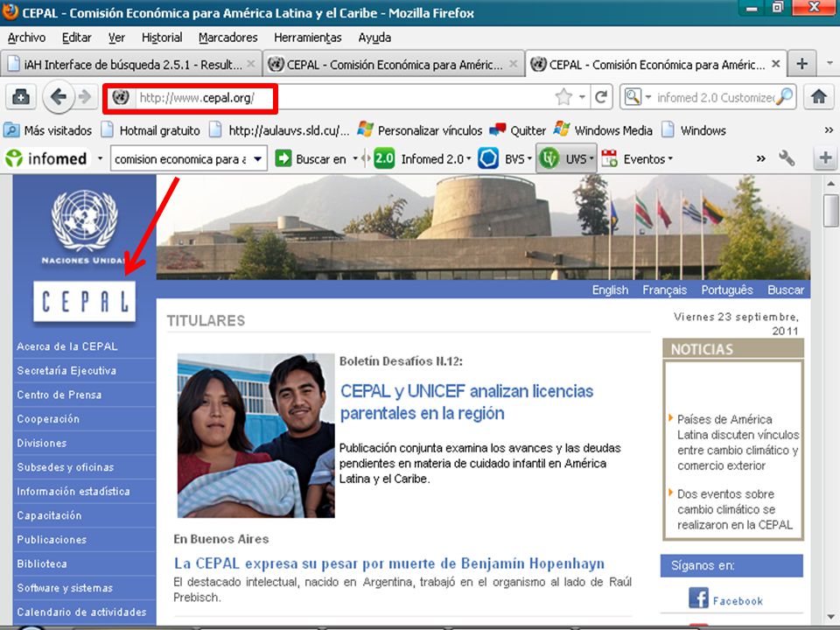Show more bookmarks with the chevron
Image resolution: width=840 pixels, height=630 pixels.
click(x=829, y=130)
